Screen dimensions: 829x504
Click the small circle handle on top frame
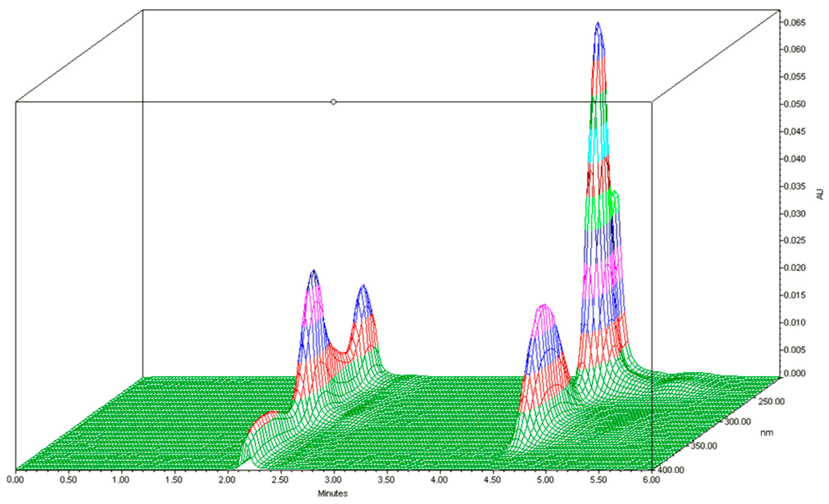click(333, 102)
